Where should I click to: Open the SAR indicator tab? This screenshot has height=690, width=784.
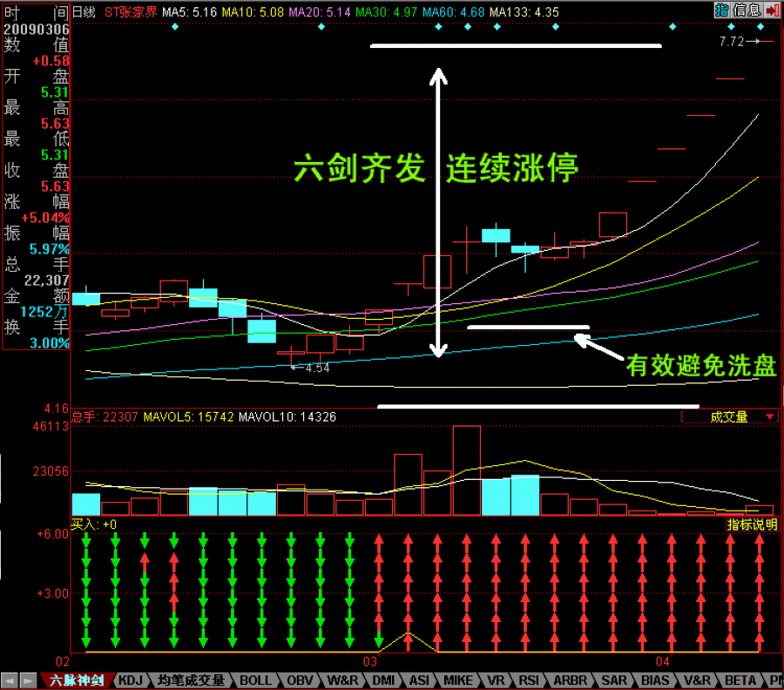(x=614, y=680)
